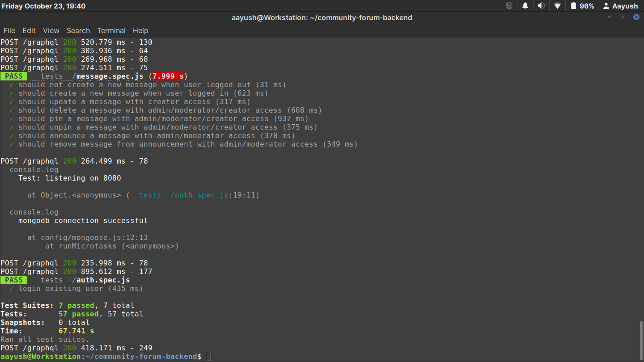
Task: Click 'should pin a message' test line
Action: click(x=159, y=119)
